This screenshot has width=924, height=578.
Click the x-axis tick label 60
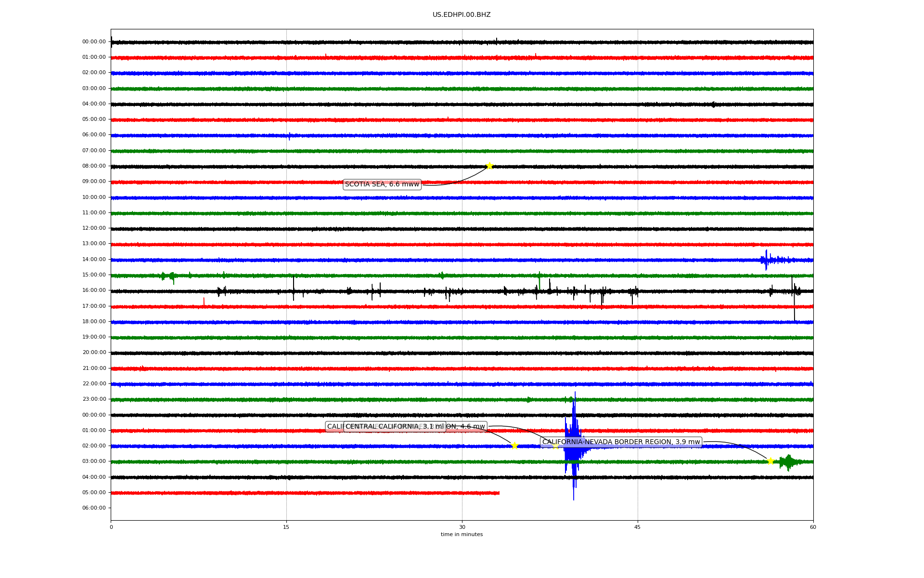pos(813,527)
